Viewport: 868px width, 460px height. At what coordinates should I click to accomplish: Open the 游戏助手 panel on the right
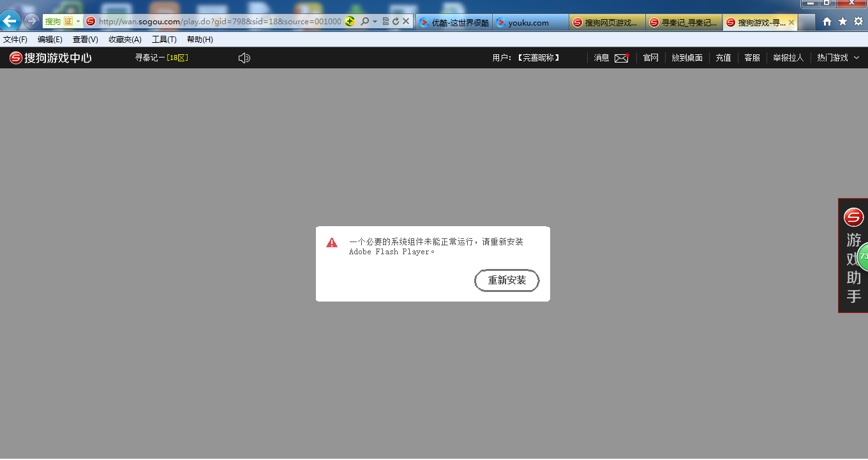click(x=853, y=256)
